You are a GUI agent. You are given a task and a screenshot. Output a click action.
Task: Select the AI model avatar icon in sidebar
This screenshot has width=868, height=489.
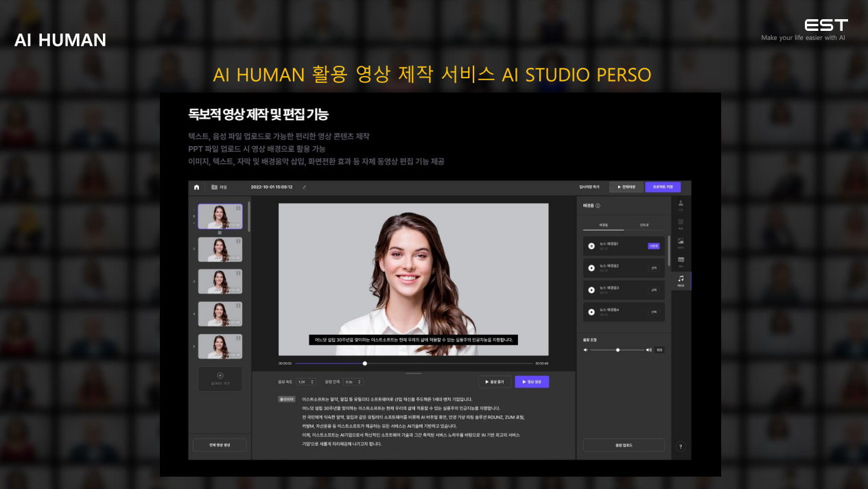681,204
